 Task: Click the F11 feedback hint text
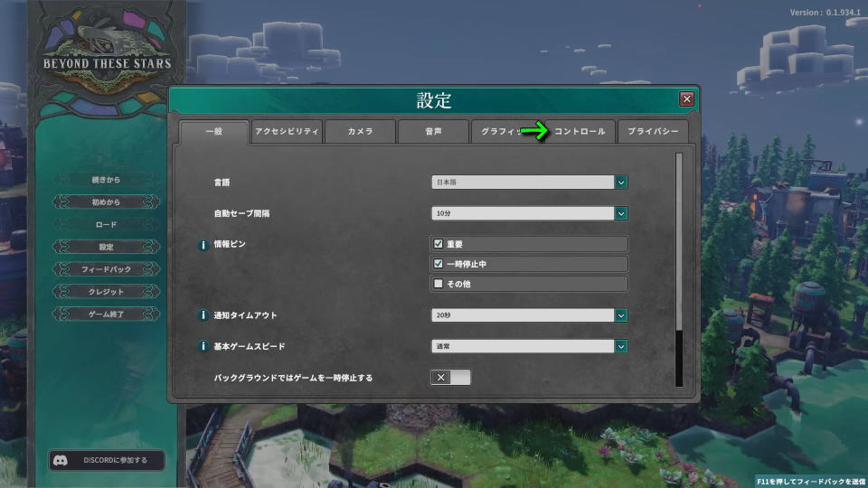point(810,482)
